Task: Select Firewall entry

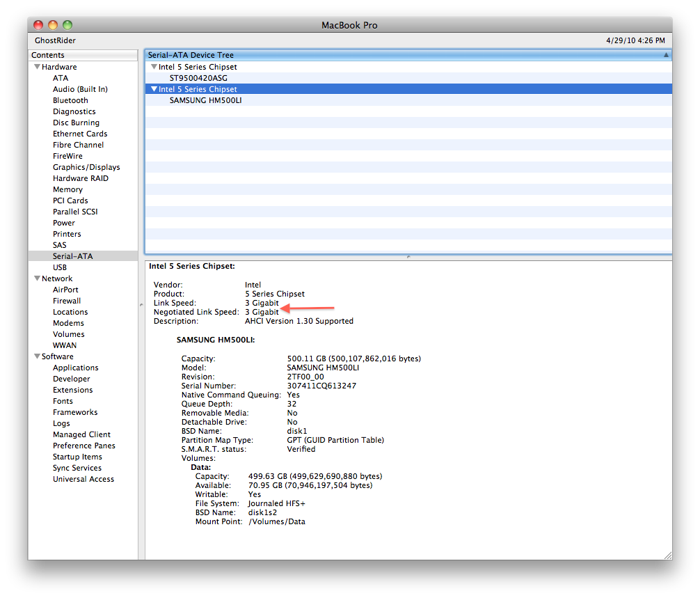Action: tap(67, 301)
